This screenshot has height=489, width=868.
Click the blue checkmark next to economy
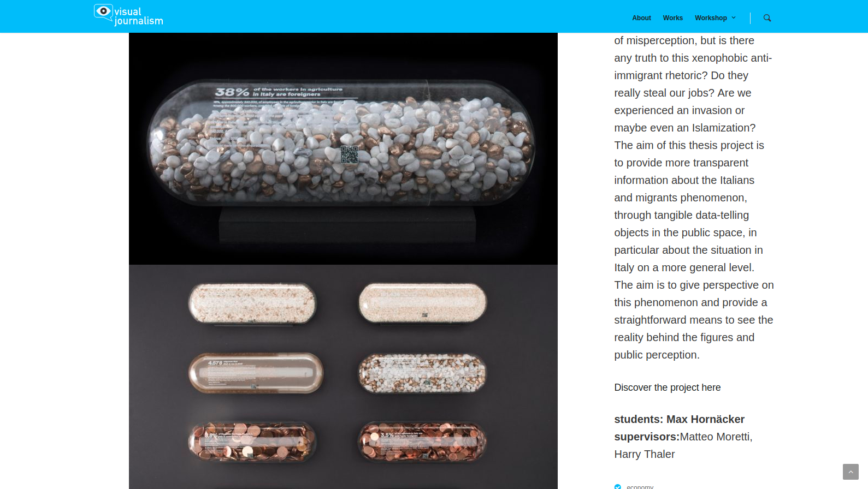pyautogui.click(x=618, y=487)
